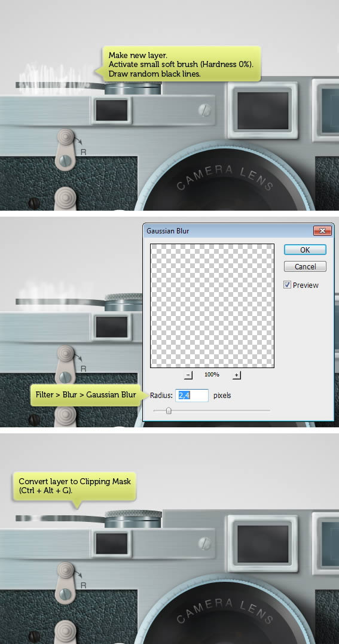Click the 100% zoom level label
The height and width of the screenshot is (644, 339).
tap(212, 375)
